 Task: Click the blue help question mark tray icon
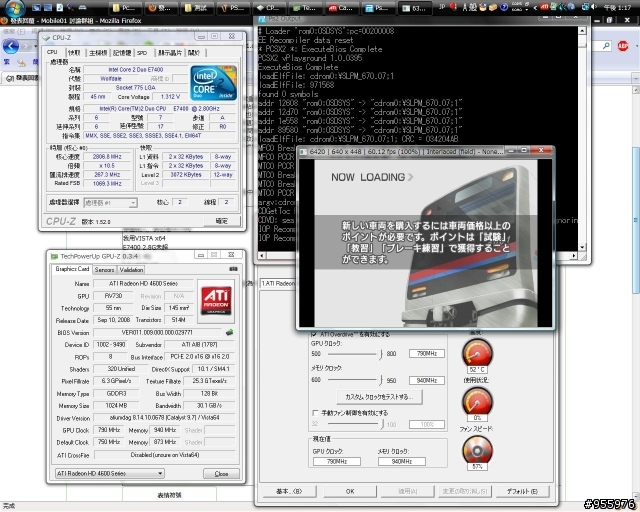[x=504, y=7]
